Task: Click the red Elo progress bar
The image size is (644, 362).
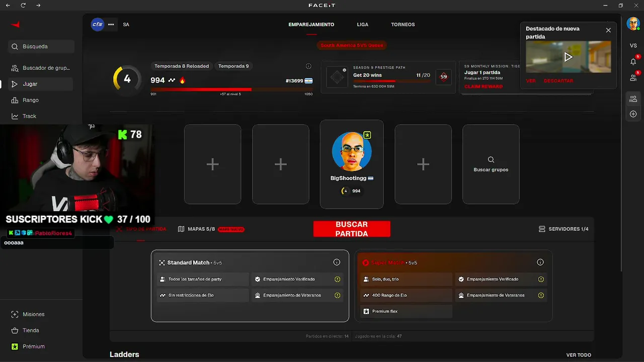Action: pyautogui.click(x=231, y=89)
